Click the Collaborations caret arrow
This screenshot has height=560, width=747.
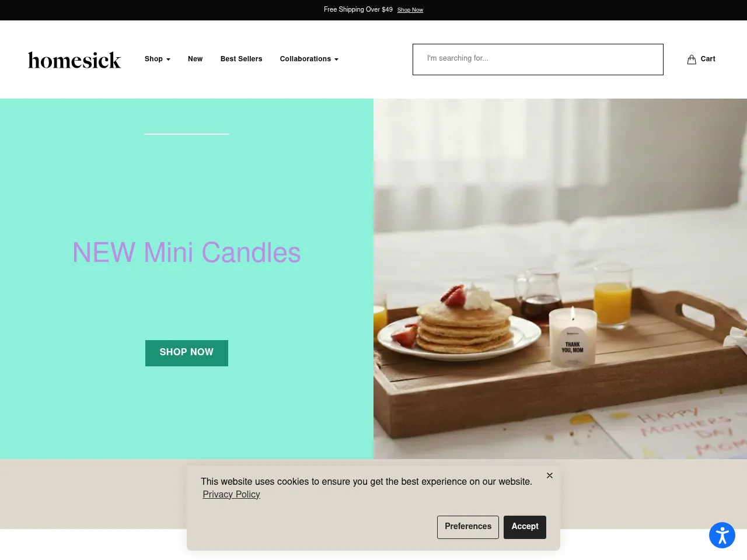[336, 60]
